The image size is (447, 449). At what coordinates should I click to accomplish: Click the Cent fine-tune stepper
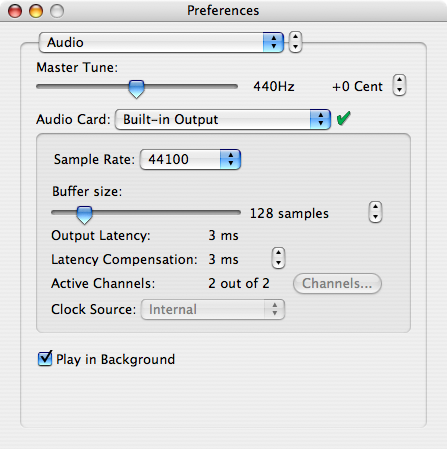(x=399, y=85)
